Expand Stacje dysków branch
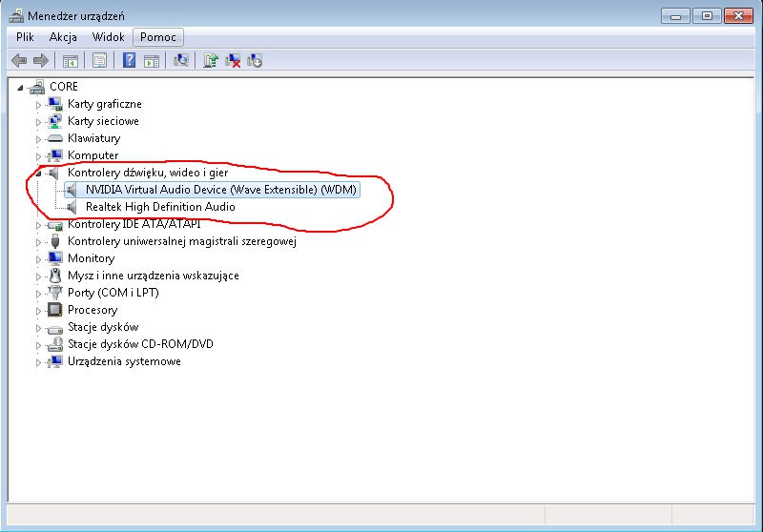The height and width of the screenshot is (532, 763). click(38, 328)
